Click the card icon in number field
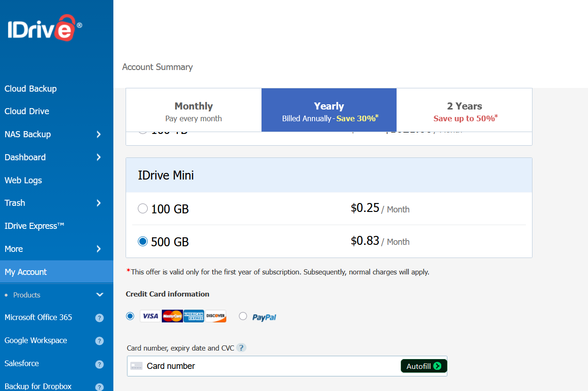Screen dimensions: 588x391 (x=136, y=366)
